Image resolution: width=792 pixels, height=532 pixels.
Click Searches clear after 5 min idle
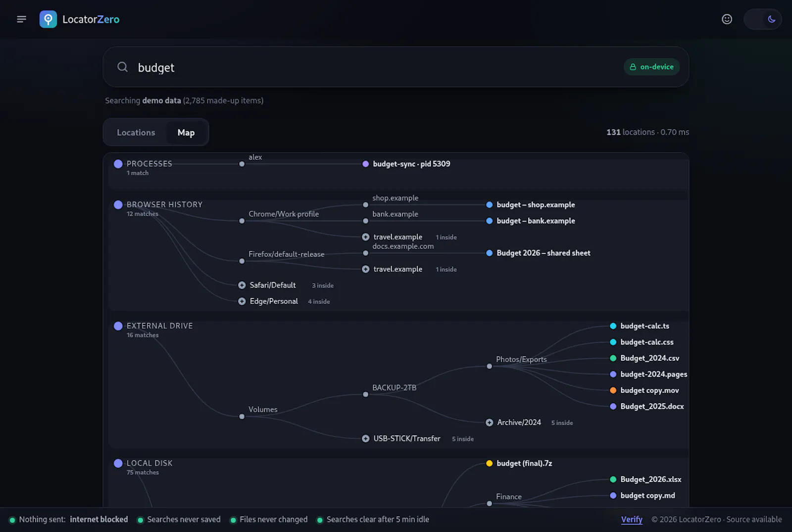point(373,520)
